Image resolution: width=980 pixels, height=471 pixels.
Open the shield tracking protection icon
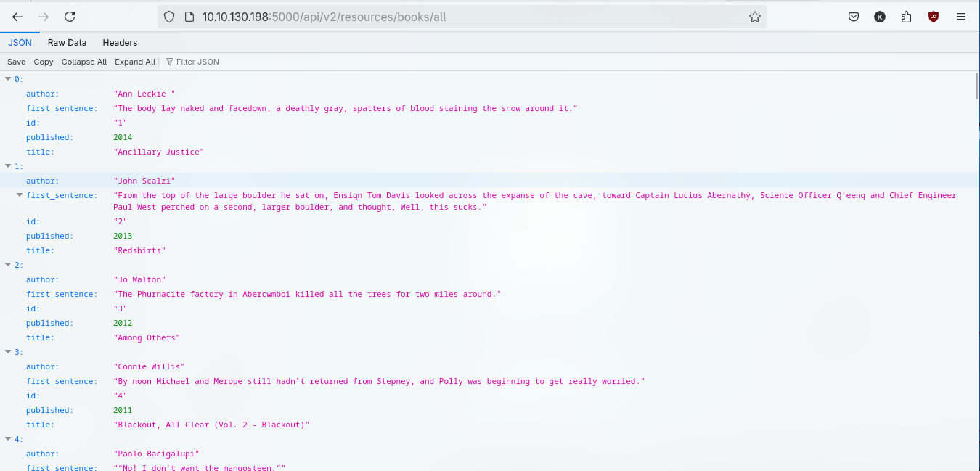[x=169, y=17]
